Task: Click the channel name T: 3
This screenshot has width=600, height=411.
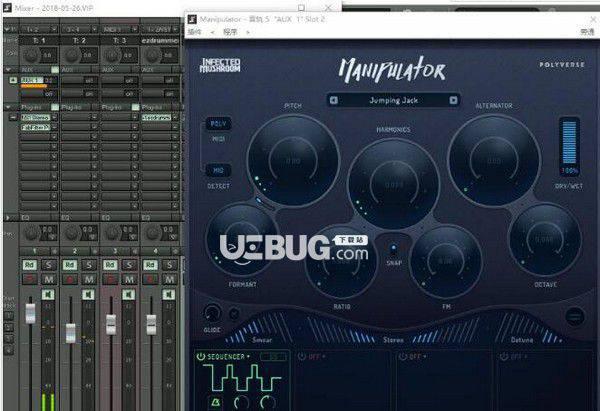Action: click(119, 40)
